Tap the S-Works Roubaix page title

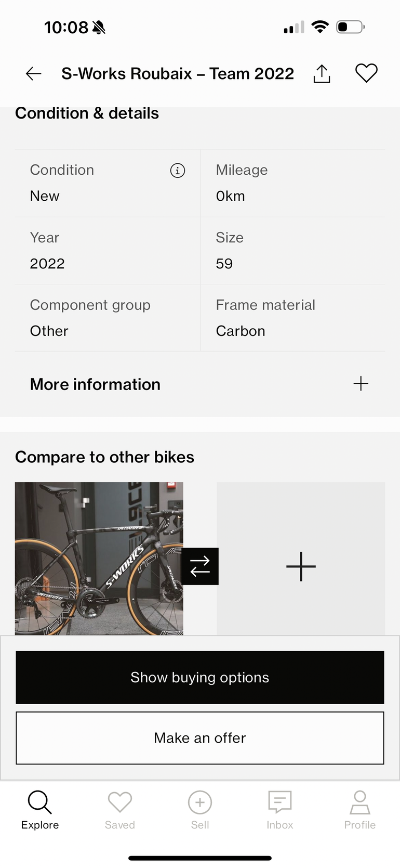point(178,74)
